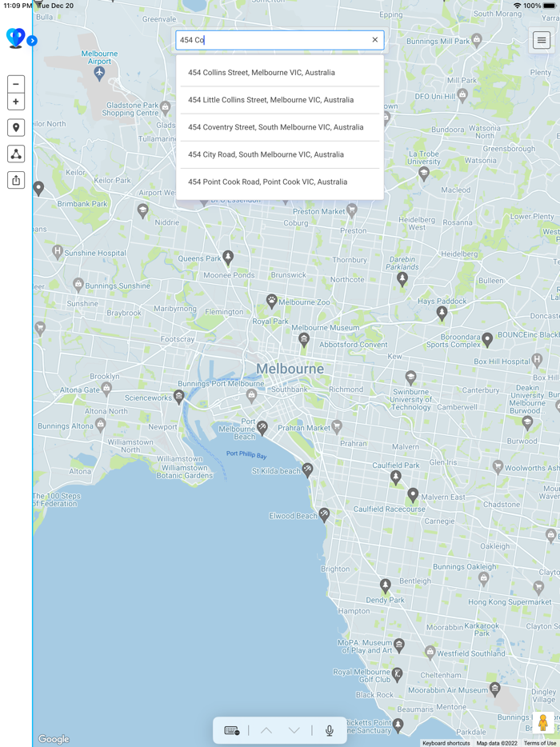The height and width of the screenshot is (747, 560).
Task: Click the share export icon
Action: pyautogui.click(x=16, y=180)
